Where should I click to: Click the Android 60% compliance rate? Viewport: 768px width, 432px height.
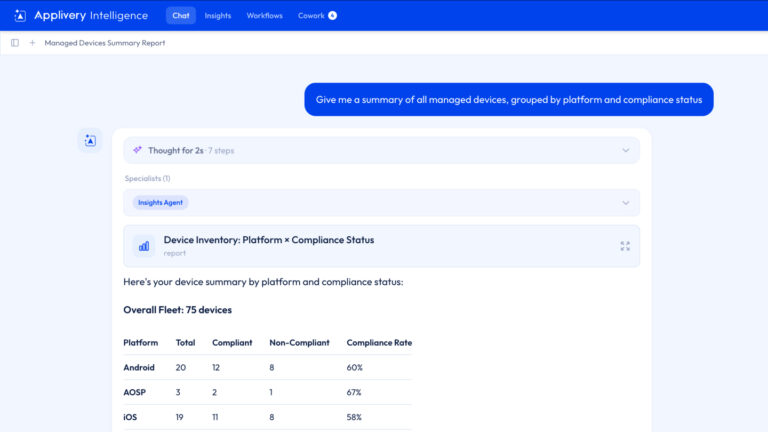pyautogui.click(x=355, y=367)
